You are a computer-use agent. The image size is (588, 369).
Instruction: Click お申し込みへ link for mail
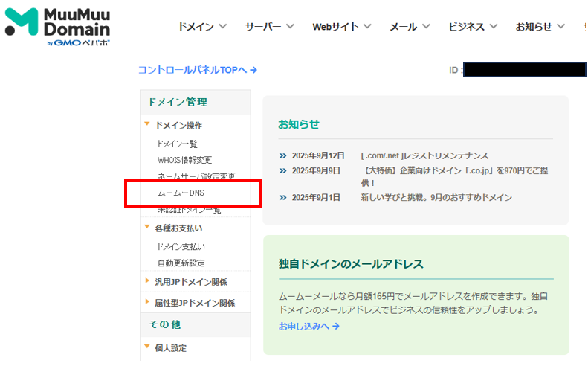click(x=308, y=327)
